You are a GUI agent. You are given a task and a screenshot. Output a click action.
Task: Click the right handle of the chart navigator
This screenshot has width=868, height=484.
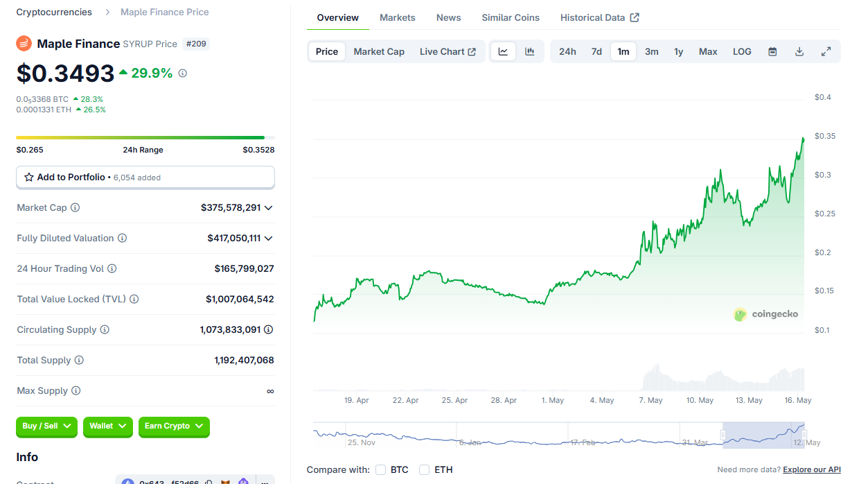(x=804, y=435)
